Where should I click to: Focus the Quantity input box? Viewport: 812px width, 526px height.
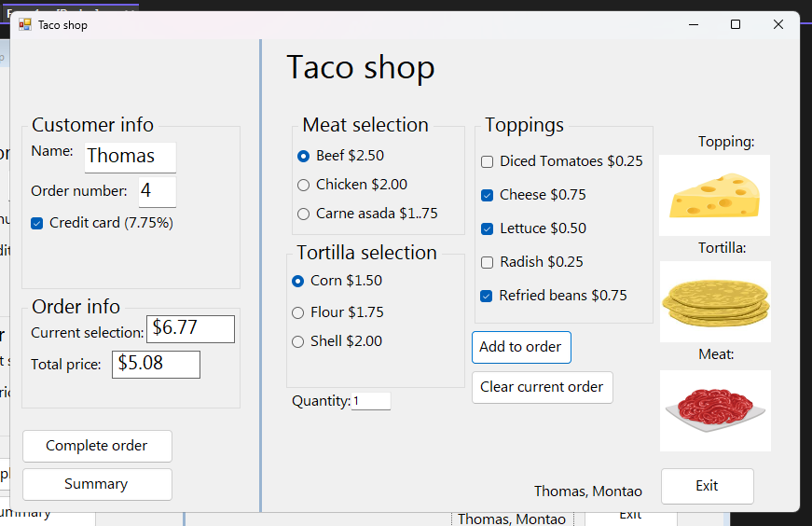[x=370, y=401]
